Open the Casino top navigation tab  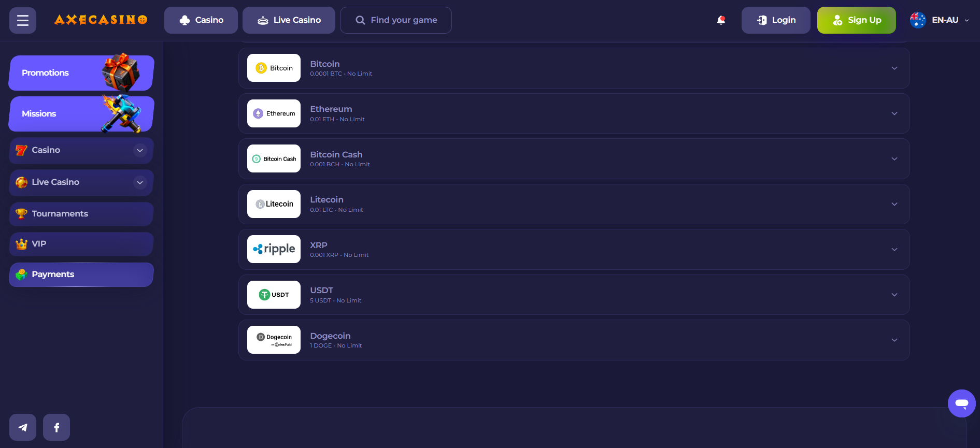pos(201,20)
